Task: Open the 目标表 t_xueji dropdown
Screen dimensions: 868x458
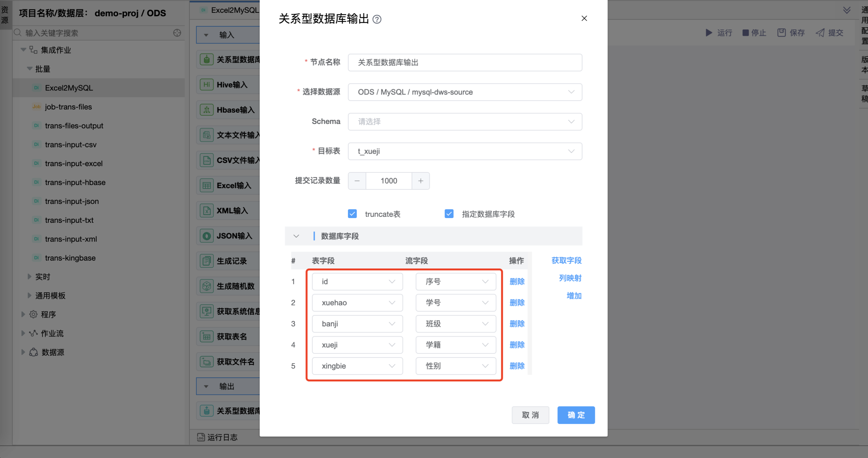Action: click(x=465, y=151)
